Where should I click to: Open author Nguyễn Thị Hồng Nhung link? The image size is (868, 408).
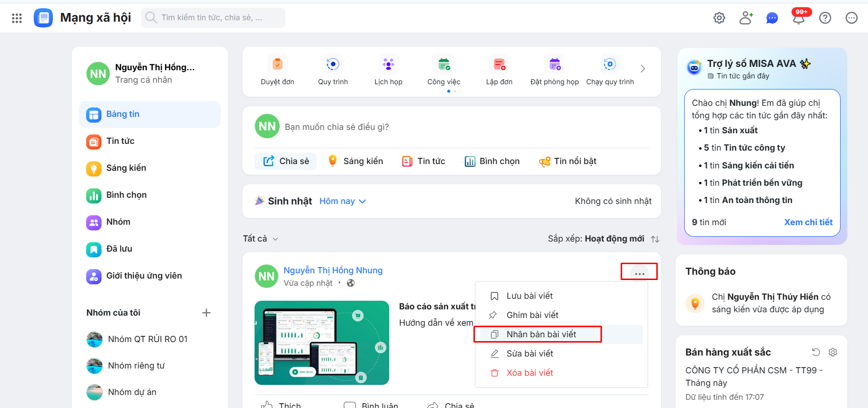(333, 270)
